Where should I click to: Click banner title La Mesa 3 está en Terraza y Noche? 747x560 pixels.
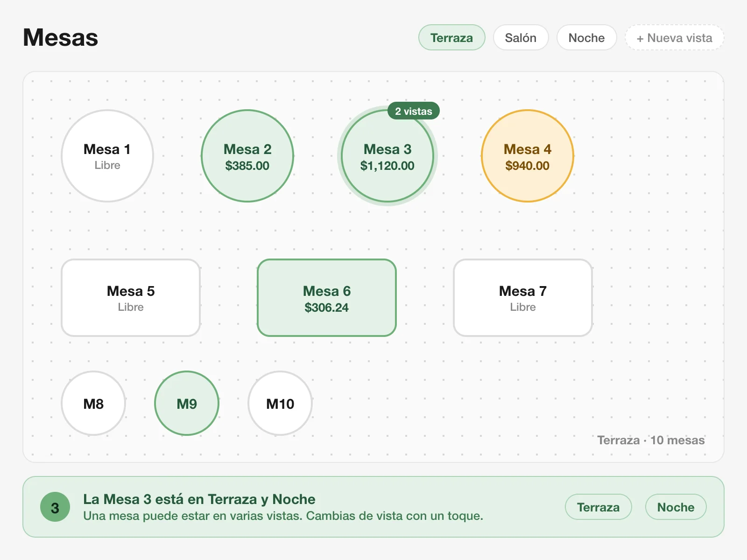click(199, 499)
